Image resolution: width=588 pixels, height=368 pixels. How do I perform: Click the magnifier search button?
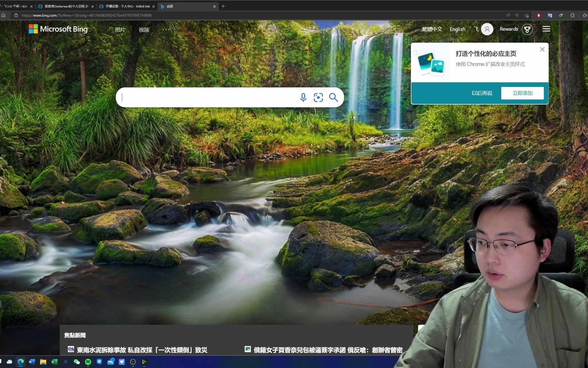pos(333,97)
